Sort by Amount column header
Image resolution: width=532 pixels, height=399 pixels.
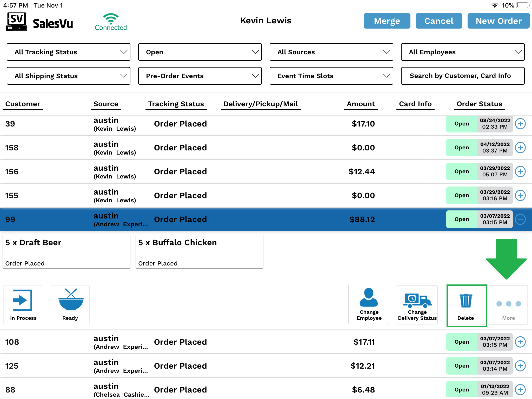pyautogui.click(x=361, y=104)
